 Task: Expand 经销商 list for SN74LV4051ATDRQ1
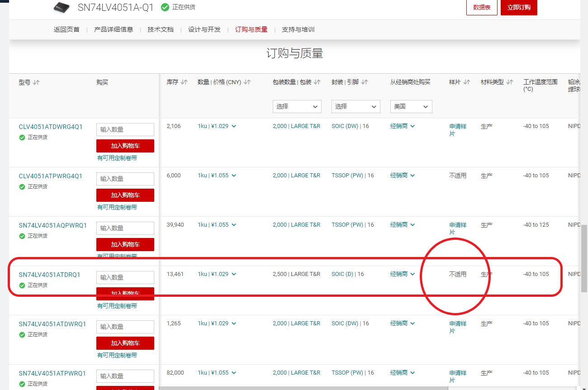point(403,274)
